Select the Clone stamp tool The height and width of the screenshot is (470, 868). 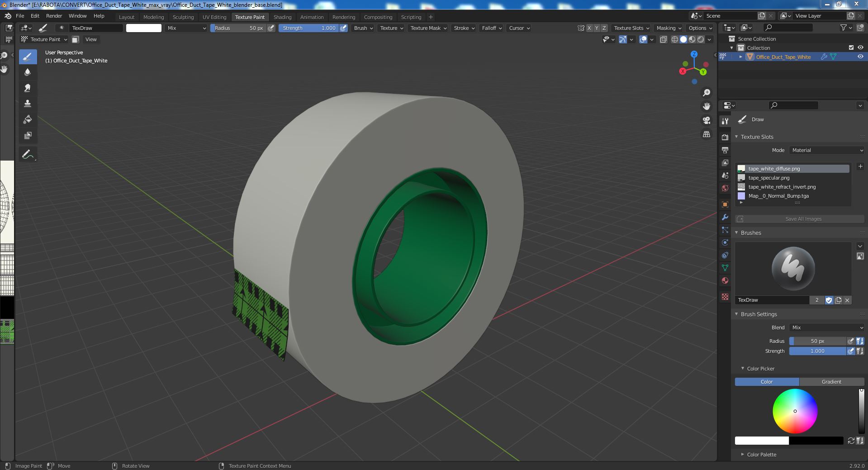tap(28, 104)
